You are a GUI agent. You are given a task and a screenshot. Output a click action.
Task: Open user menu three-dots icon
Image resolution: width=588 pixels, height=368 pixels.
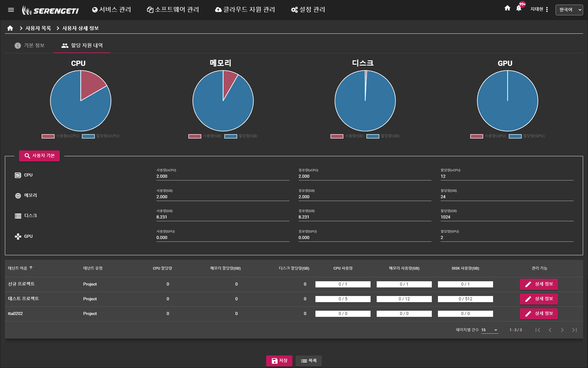coord(547,9)
